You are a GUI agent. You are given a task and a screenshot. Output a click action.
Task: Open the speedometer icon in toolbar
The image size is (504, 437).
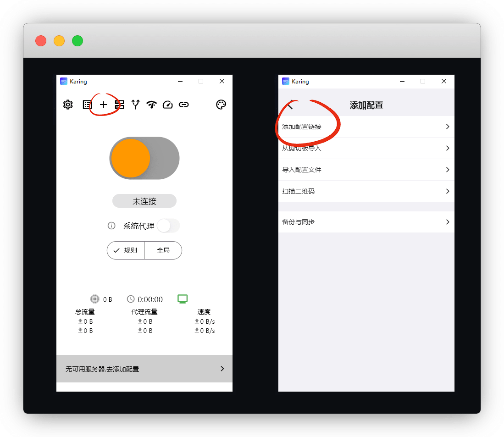click(167, 105)
